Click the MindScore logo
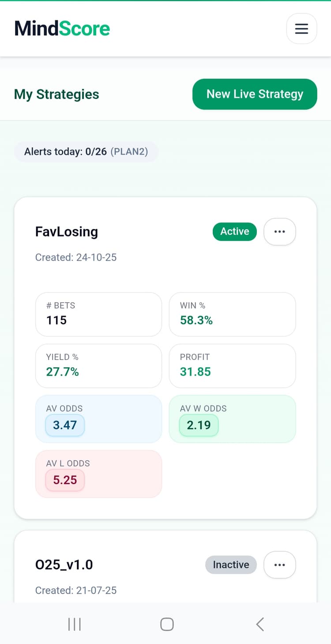The image size is (331, 644). click(62, 29)
